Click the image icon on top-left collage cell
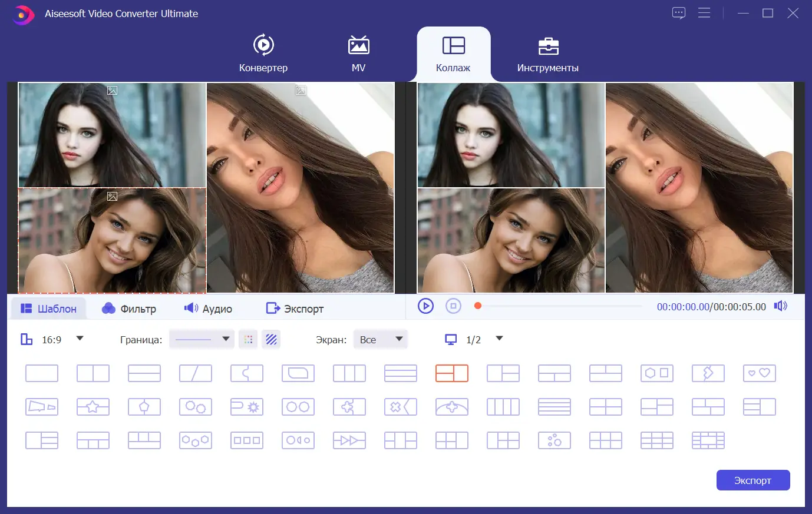The width and height of the screenshot is (812, 514). 112,90
